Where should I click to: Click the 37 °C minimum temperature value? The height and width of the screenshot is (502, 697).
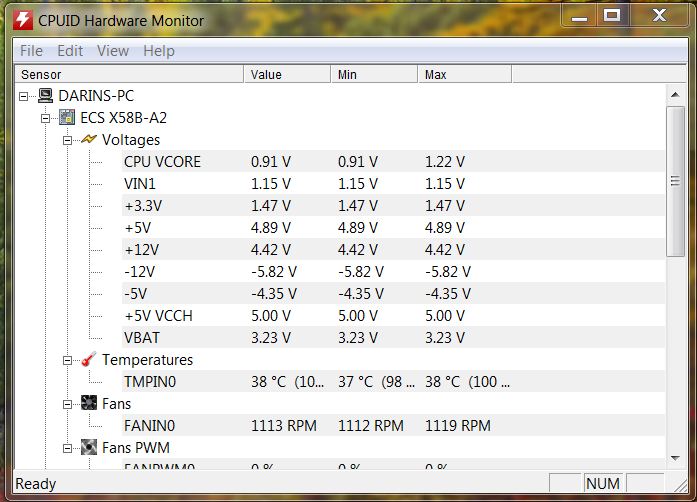coord(376,382)
